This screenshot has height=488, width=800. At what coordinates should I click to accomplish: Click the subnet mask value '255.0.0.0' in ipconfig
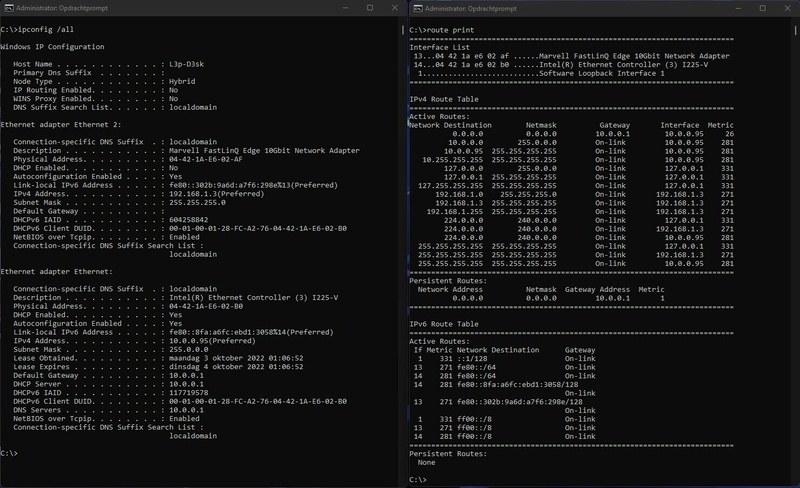pyautogui.click(x=189, y=350)
